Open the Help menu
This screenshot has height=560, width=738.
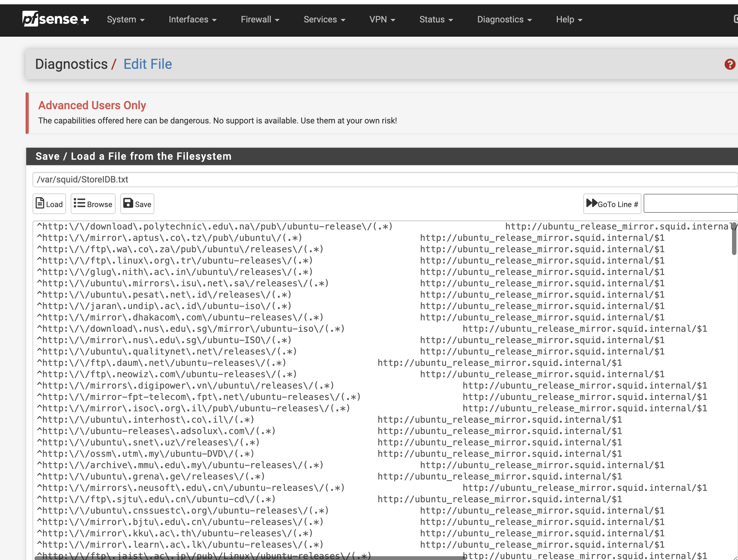(569, 20)
